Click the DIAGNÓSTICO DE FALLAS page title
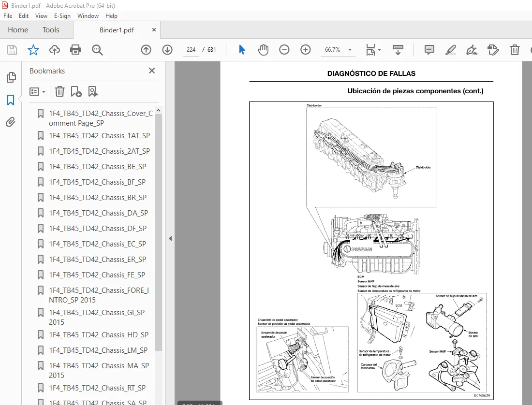 point(371,73)
